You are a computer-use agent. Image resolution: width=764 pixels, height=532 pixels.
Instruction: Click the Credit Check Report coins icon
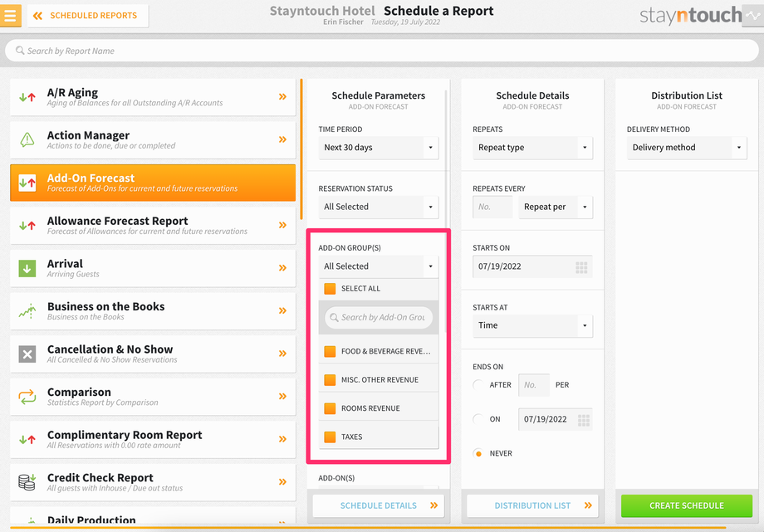[27, 482]
